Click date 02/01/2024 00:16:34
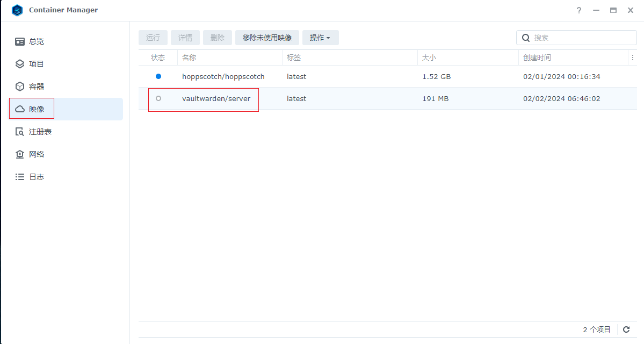Screen dimensions: 644x344 tap(562, 76)
